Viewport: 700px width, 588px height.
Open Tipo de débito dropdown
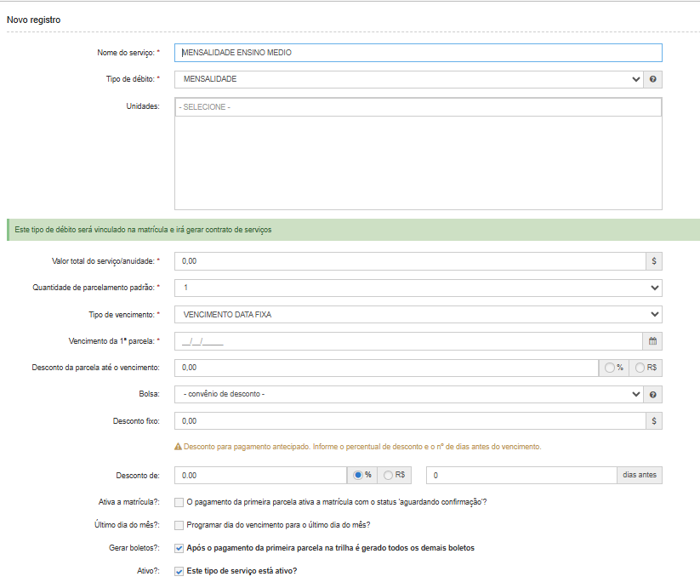408,79
